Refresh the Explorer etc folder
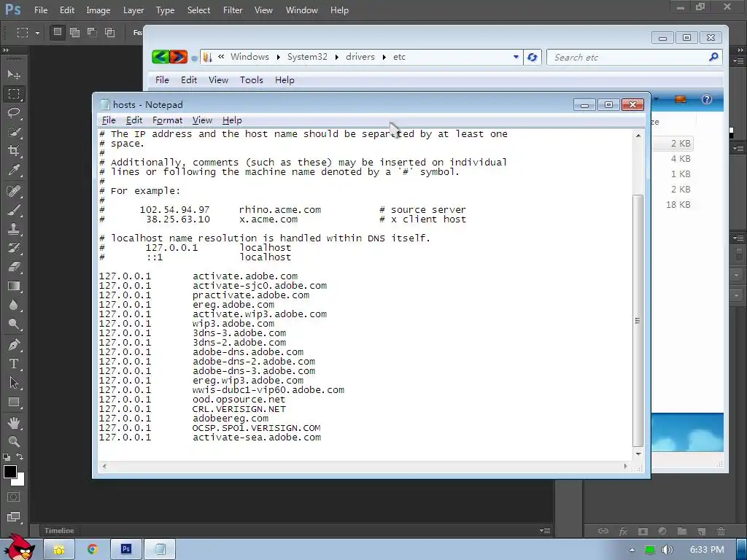The image size is (747, 560). click(532, 57)
